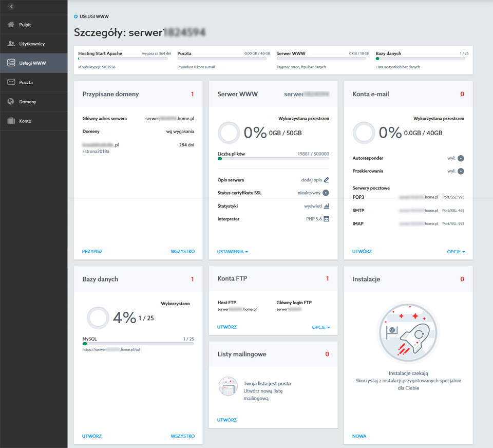Click the 'wygasa za 364 dni' text
The height and width of the screenshot is (448, 493).
coord(157,53)
